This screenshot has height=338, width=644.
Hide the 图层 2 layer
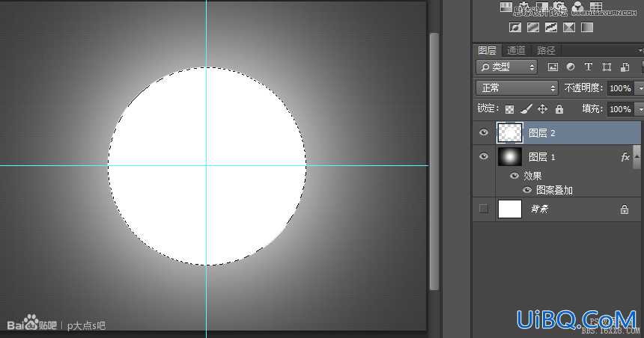(x=484, y=132)
